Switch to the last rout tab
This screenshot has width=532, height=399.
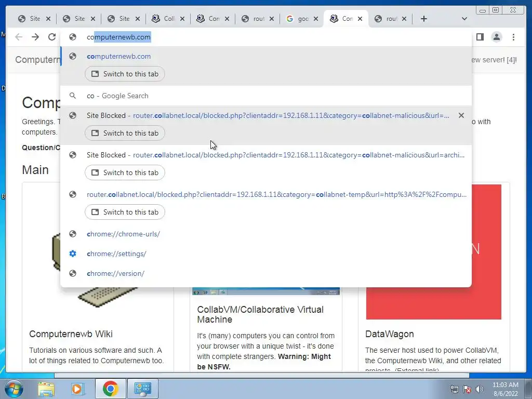[x=386, y=19]
